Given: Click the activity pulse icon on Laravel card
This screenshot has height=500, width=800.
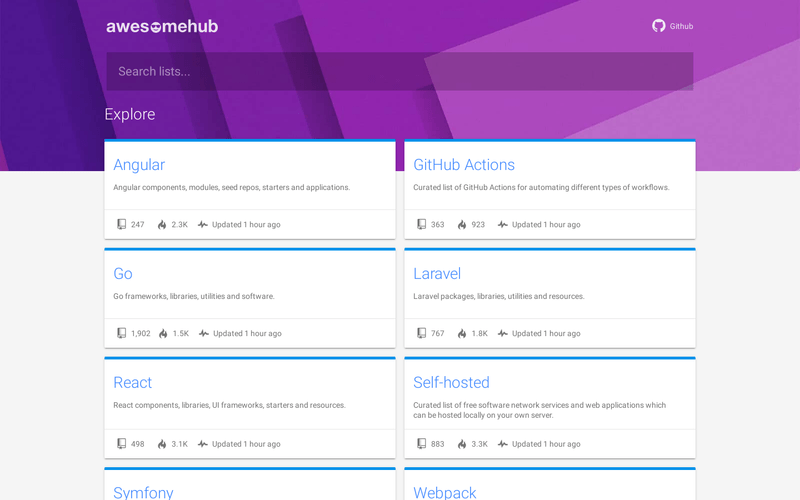Looking at the screenshot, I should point(503,334).
